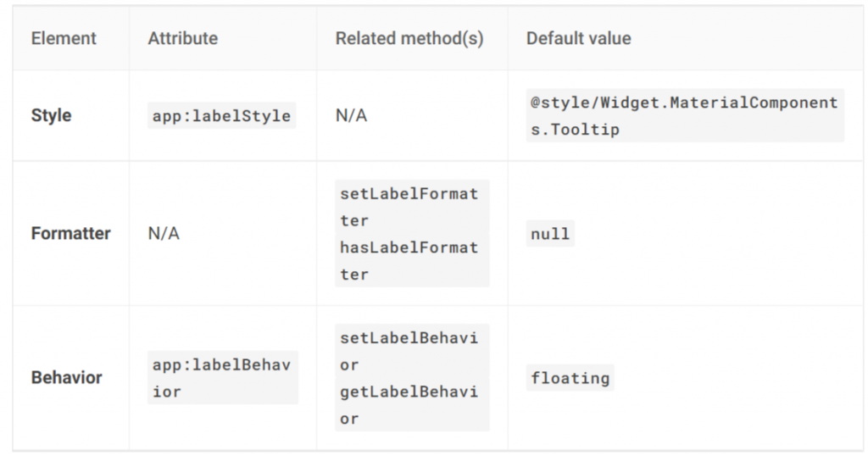The height and width of the screenshot is (455, 868).
Task: Click the setLabelBehavior method code
Action: pos(409,351)
